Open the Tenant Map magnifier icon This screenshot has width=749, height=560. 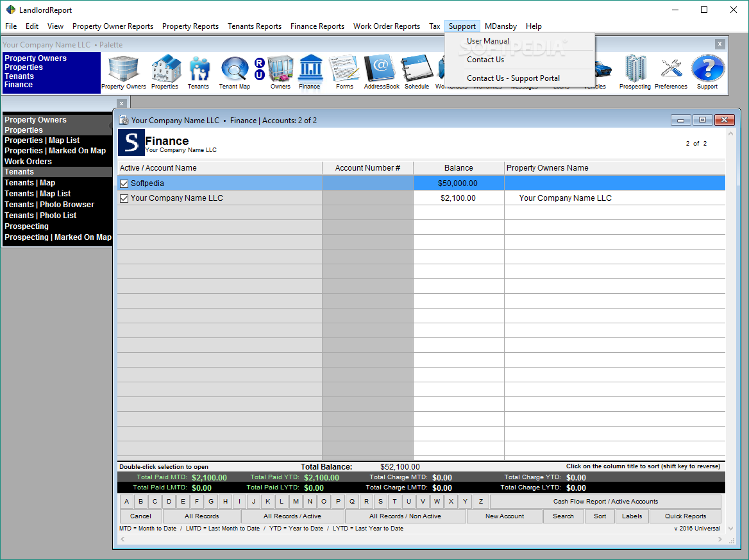tap(235, 69)
